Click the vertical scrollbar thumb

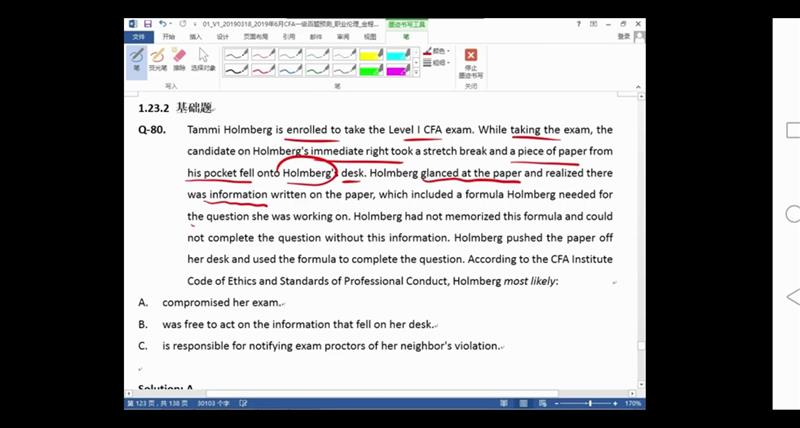641,346
